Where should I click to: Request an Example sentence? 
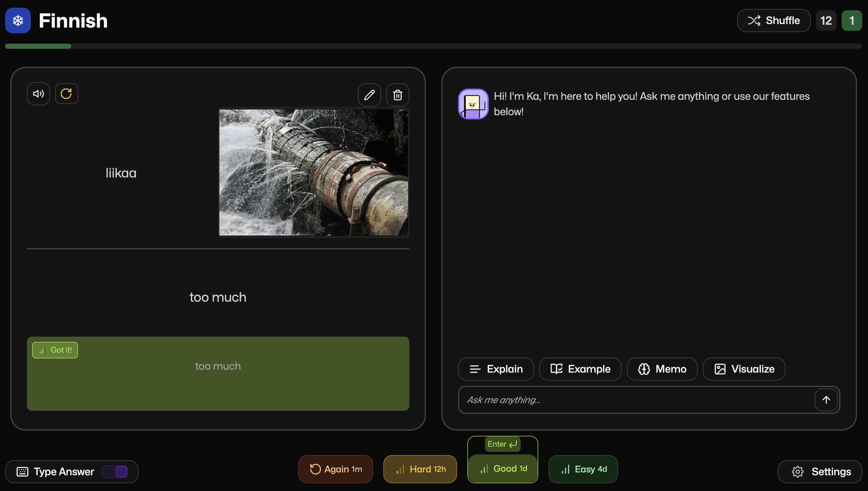click(580, 369)
